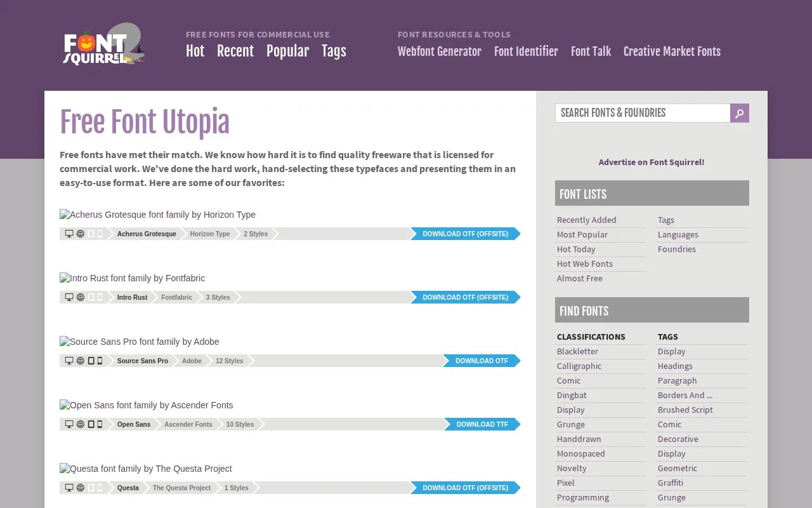Viewport: 812px width, 508px height.
Task: Click phone app icon in Source Sans Pro row
Action: [x=100, y=361]
